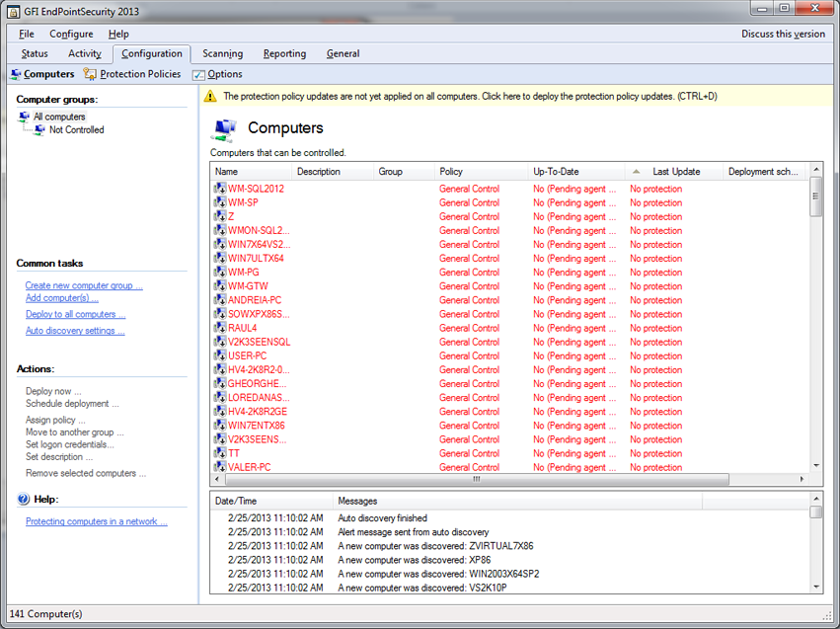Click the WM-GTW computer icon
The height and width of the screenshot is (629, 840).
click(x=220, y=286)
